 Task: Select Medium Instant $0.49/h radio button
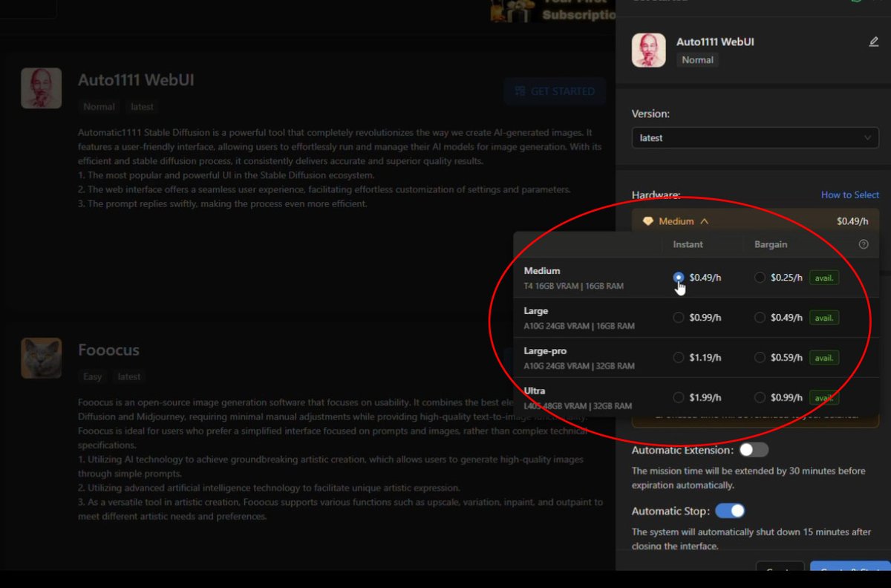click(678, 278)
